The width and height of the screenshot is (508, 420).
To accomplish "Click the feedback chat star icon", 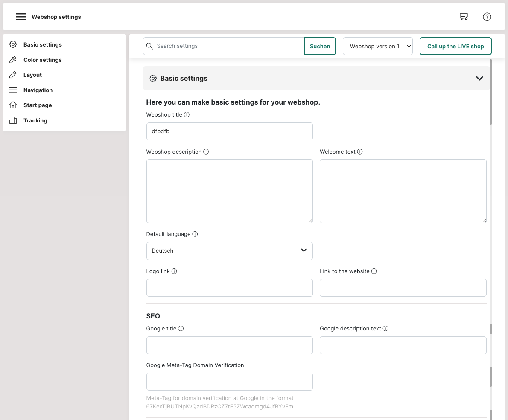I will [464, 17].
